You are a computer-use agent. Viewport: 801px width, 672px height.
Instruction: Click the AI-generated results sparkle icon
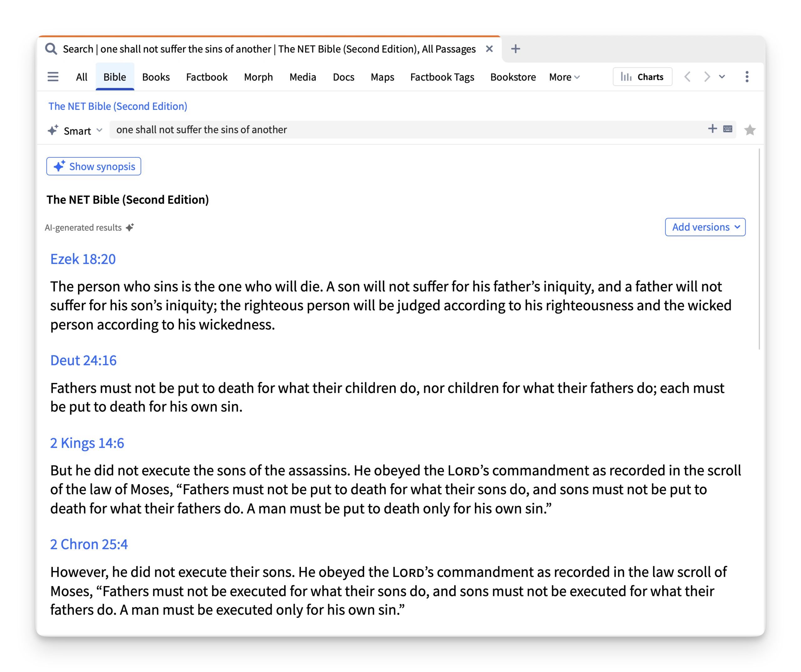[130, 227]
